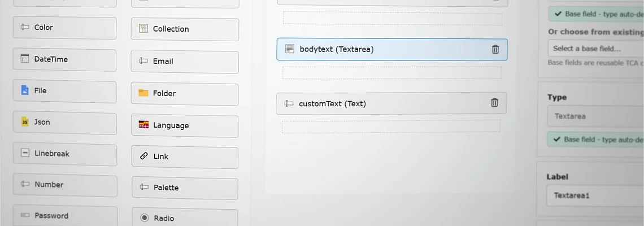Click the DateTime calendar icon
The height and width of the screenshot is (226, 644).
pyautogui.click(x=25, y=59)
